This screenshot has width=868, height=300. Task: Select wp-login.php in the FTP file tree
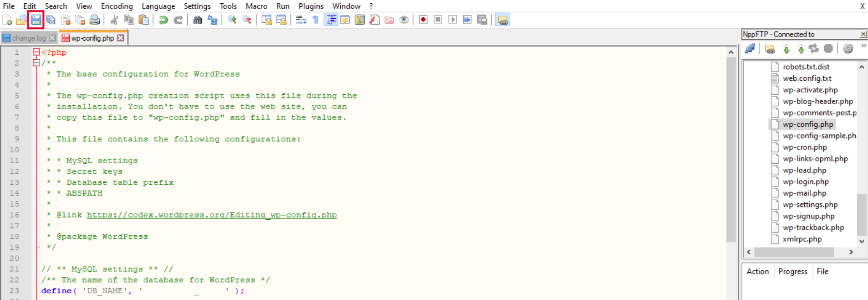(805, 181)
